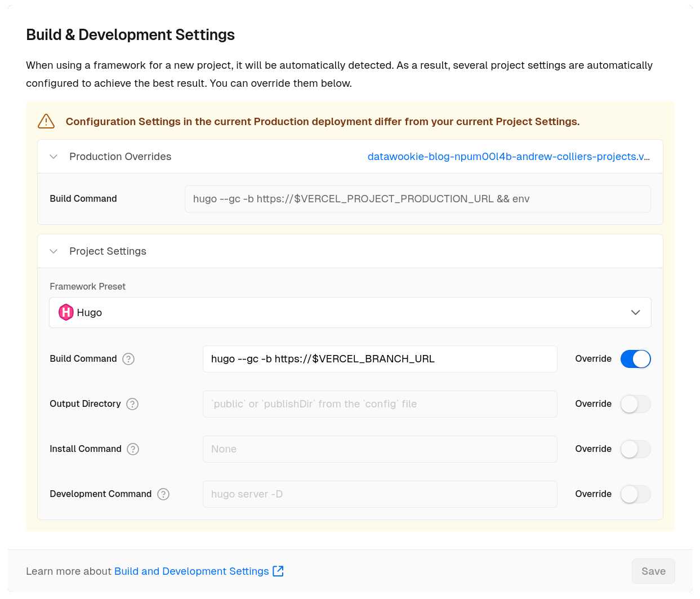
Task: Click the Project Settings Build Command field
Action: click(380, 359)
